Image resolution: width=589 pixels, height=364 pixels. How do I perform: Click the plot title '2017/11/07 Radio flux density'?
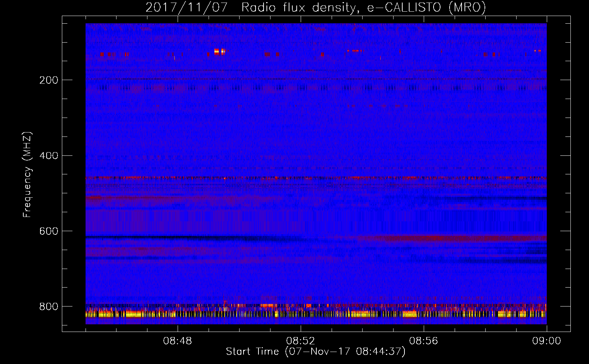pyautogui.click(x=316, y=8)
